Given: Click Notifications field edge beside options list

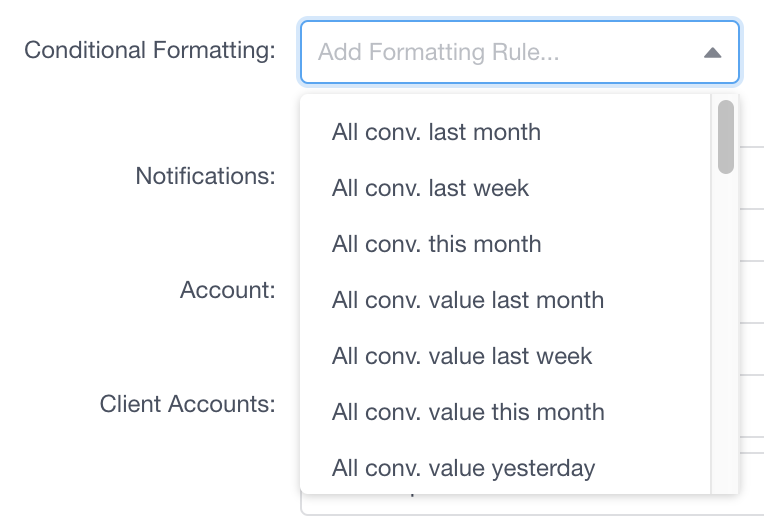Looking at the screenshot, I should tap(752, 178).
